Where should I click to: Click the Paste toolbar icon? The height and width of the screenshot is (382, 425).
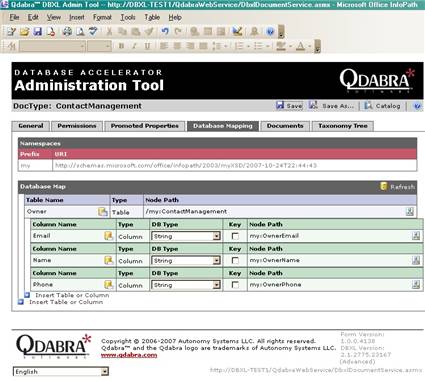click(136, 32)
